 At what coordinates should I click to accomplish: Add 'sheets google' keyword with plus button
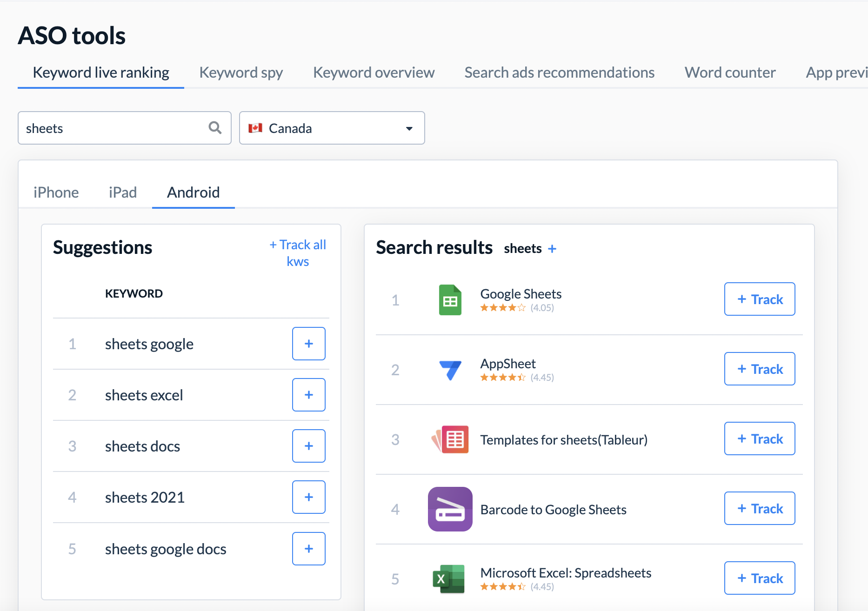coord(309,344)
